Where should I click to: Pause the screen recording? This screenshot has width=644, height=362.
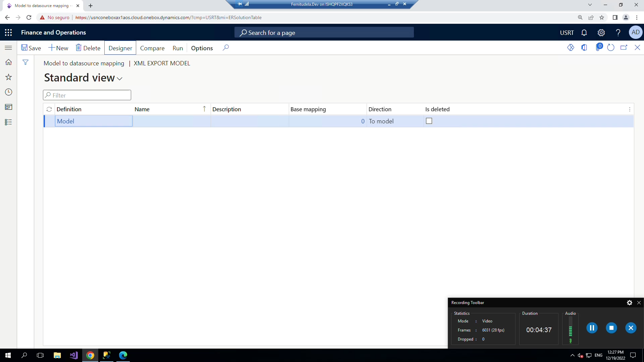pyautogui.click(x=592, y=328)
